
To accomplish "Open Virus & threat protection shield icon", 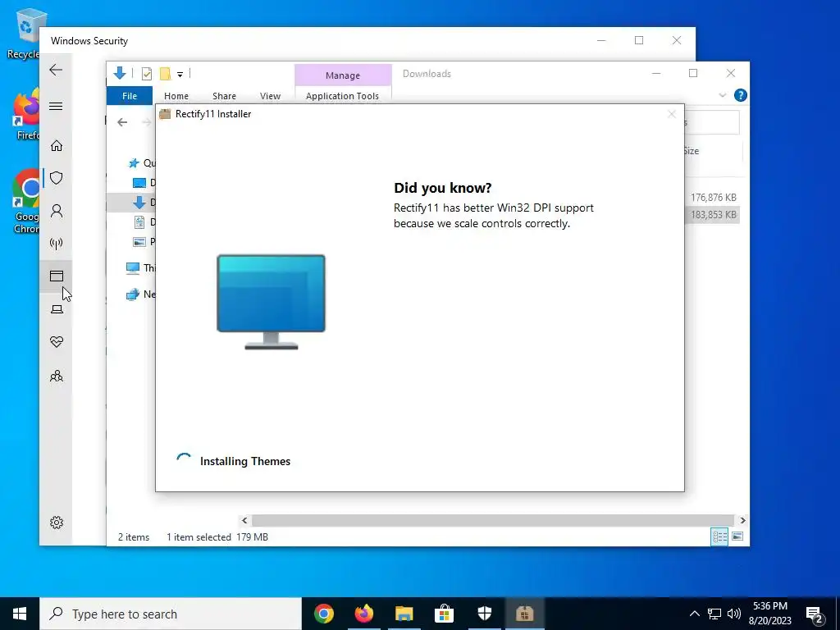I will click(x=57, y=178).
